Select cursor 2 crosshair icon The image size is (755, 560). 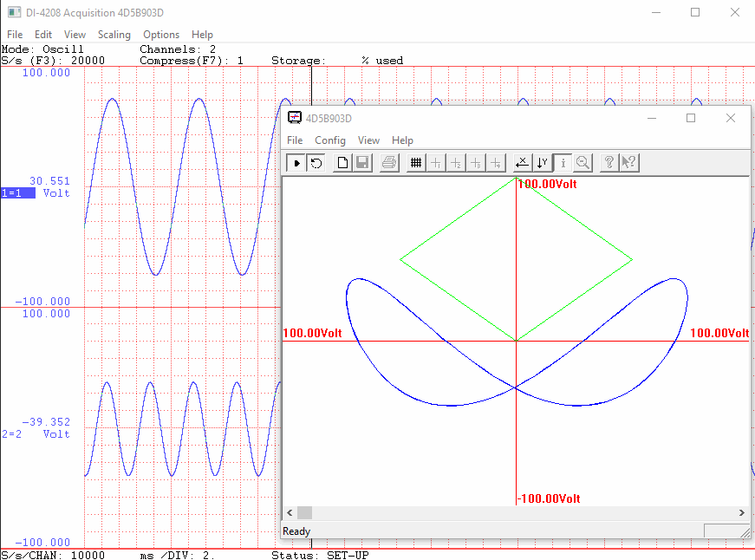pos(455,163)
